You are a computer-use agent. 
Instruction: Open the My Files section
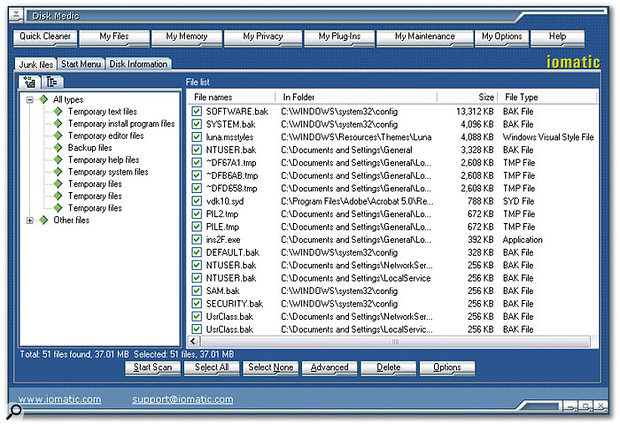(x=114, y=38)
